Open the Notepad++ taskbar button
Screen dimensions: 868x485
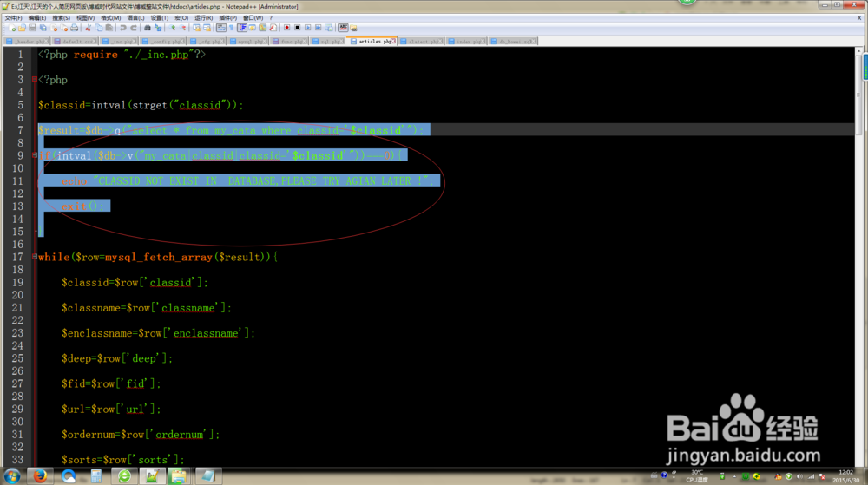(152, 476)
